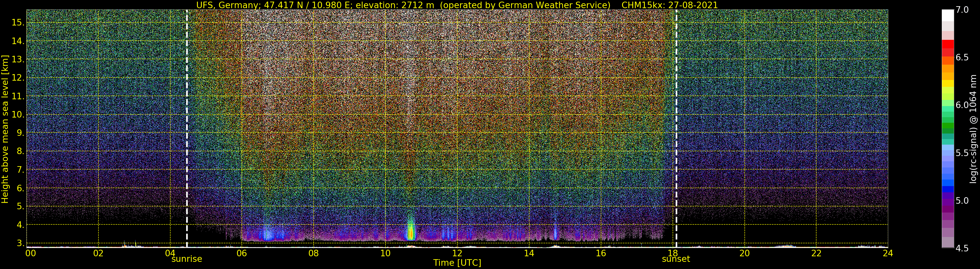The image size is (980, 269).
Task: Click the "14" time axis tick label
Action: pos(529,253)
